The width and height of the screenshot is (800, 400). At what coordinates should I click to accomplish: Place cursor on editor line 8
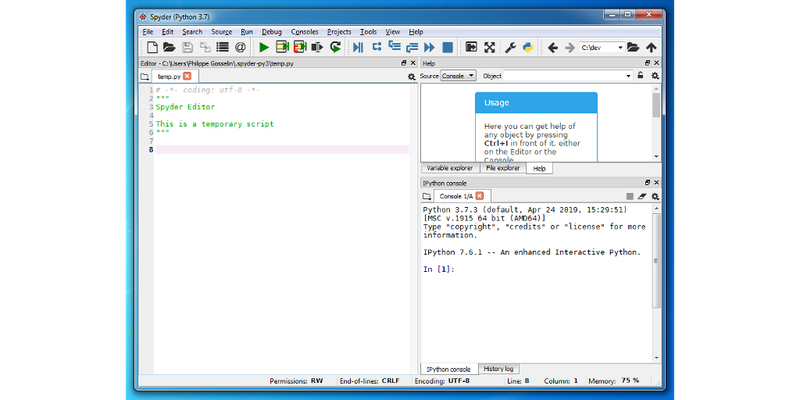pos(282,149)
